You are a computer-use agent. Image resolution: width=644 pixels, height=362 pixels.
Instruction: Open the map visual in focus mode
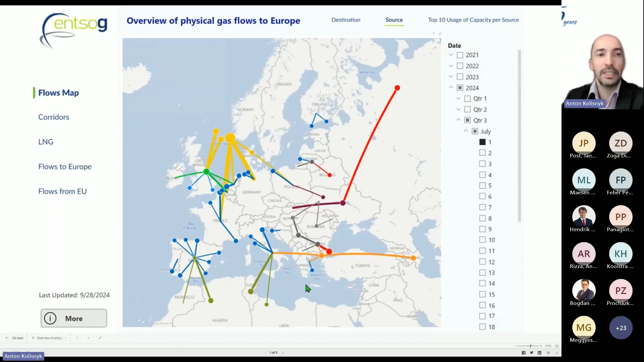(440, 34)
